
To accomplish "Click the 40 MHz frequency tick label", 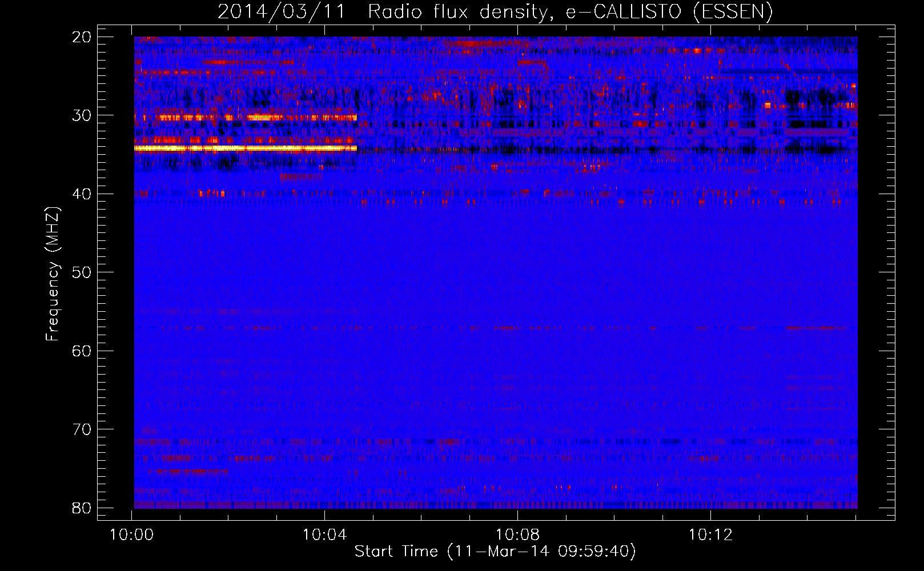I will point(82,194).
